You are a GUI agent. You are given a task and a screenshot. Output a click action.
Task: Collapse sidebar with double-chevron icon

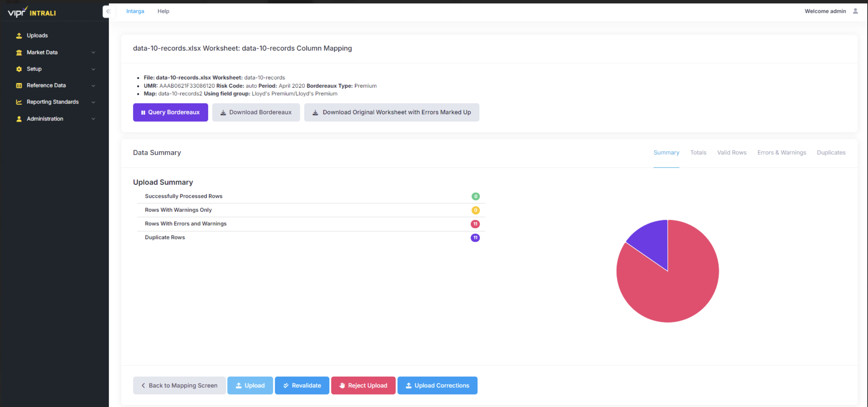click(108, 11)
